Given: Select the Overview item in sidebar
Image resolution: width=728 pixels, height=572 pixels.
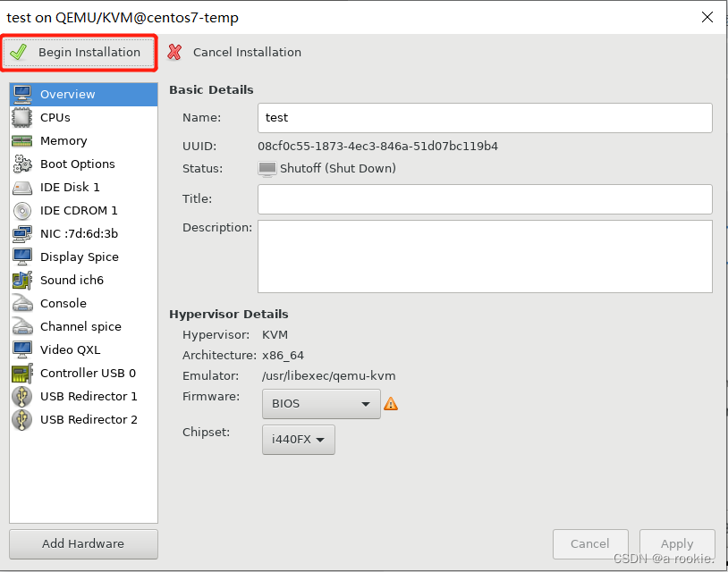Looking at the screenshot, I should pos(67,95).
